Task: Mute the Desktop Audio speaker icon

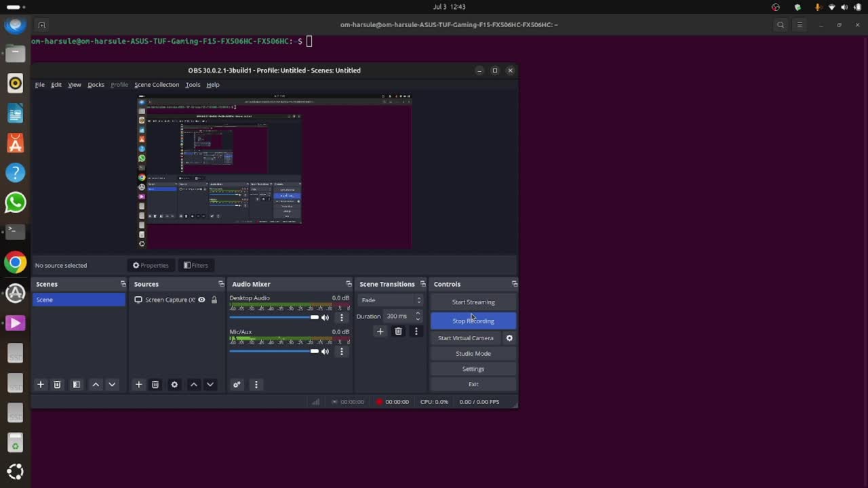Action: point(325,317)
